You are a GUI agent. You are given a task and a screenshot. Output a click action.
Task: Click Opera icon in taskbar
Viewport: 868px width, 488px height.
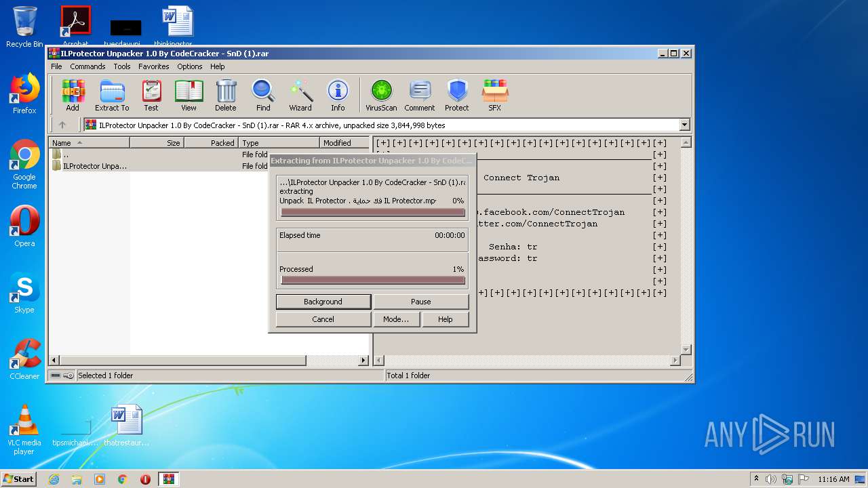145,479
